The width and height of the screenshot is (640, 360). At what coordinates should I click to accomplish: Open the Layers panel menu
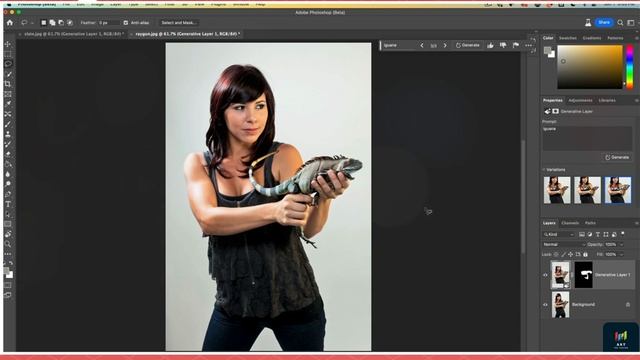pyautogui.click(x=636, y=223)
